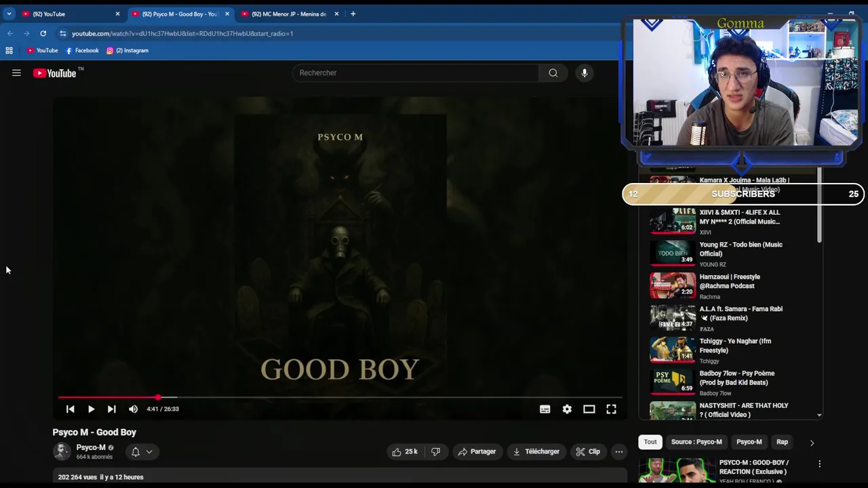Select the Source : Psyco-M chip
Viewport: 868px width, 488px height.
tap(696, 442)
